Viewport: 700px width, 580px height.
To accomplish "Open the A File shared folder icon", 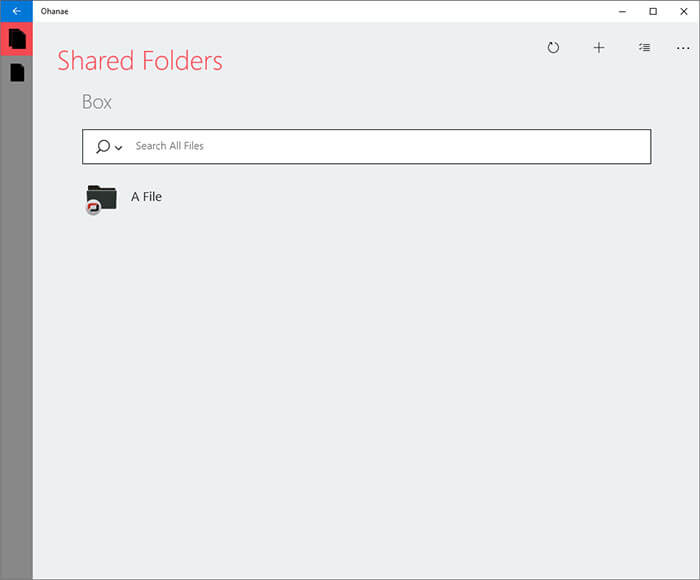I will point(101,199).
